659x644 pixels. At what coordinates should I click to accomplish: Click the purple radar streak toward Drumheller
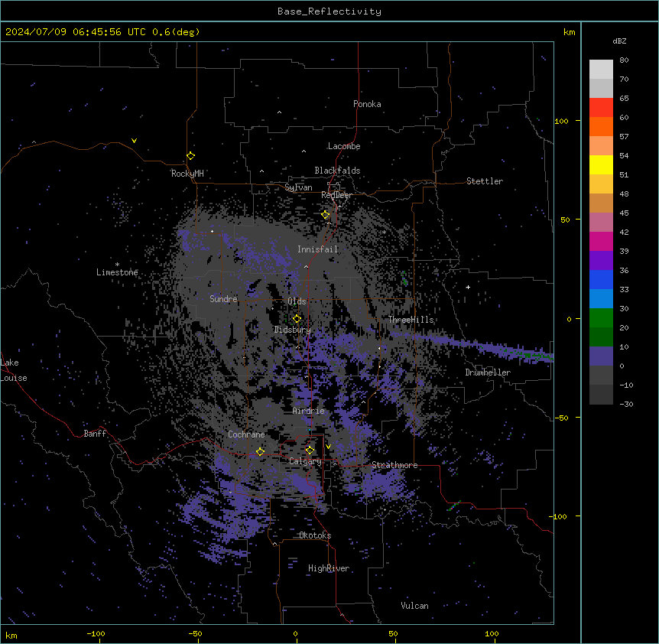click(x=471, y=345)
